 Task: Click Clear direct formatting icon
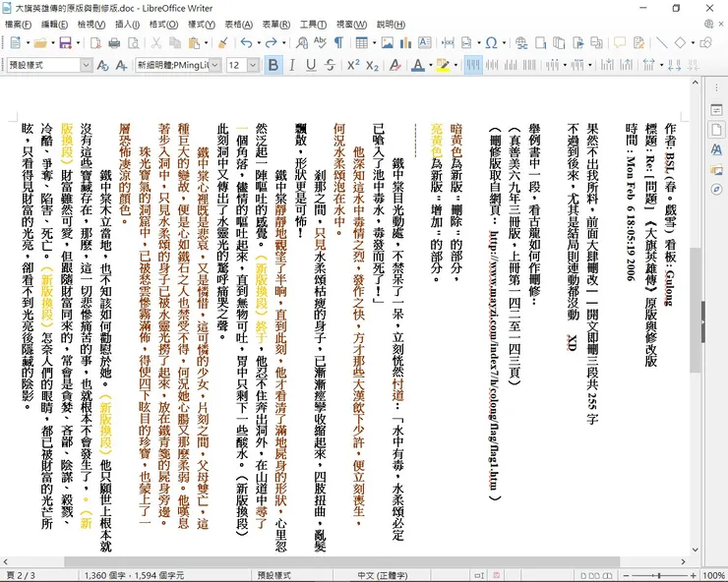point(395,66)
